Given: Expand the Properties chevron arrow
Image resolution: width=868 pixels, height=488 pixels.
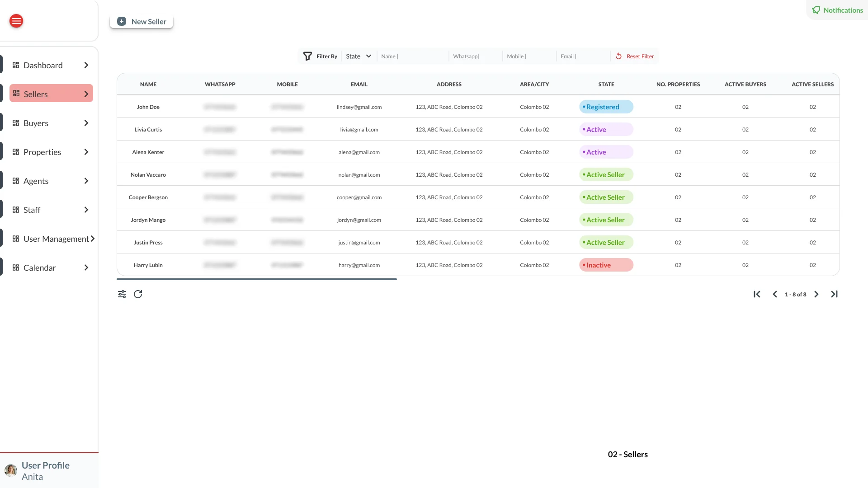Looking at the screenshot, I should coord(86,152).
